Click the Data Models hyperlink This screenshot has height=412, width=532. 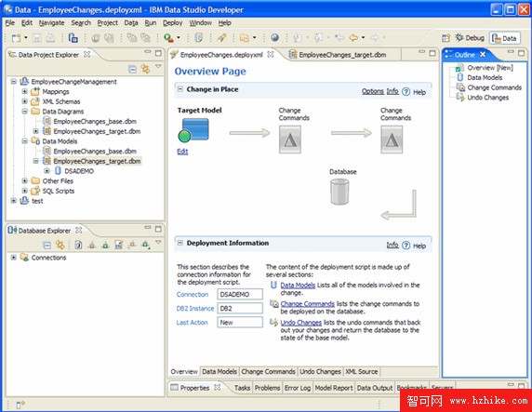[x=298, y=286]
